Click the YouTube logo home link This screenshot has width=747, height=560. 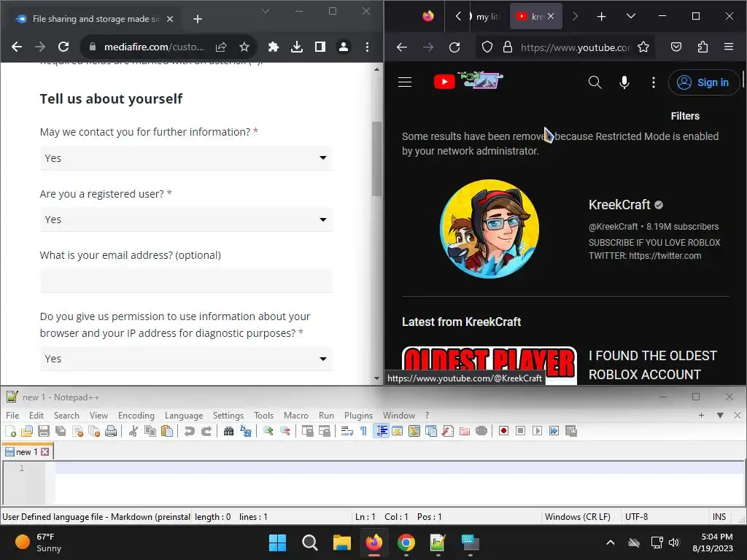tap(468, 81)
